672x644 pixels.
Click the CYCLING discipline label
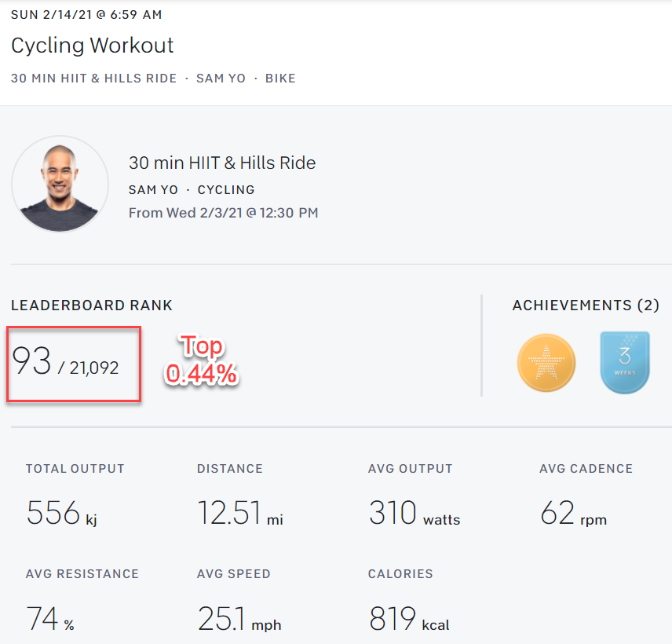point(225,189)
